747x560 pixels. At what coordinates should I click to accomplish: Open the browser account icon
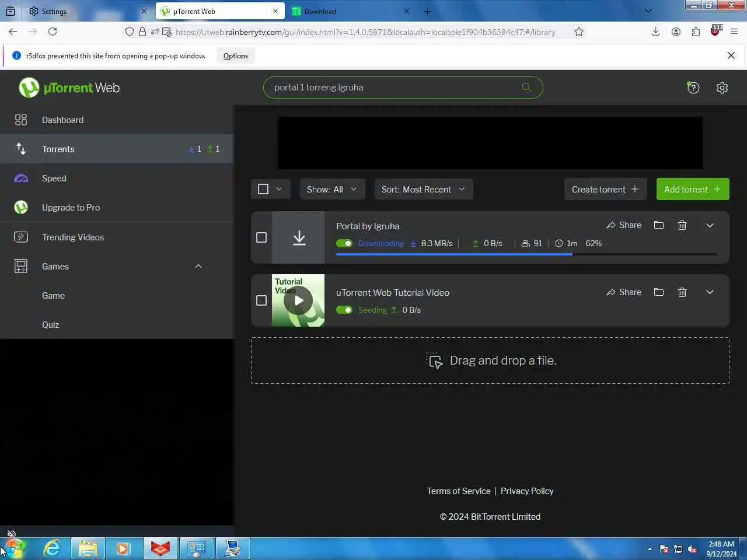pos(676,32)
